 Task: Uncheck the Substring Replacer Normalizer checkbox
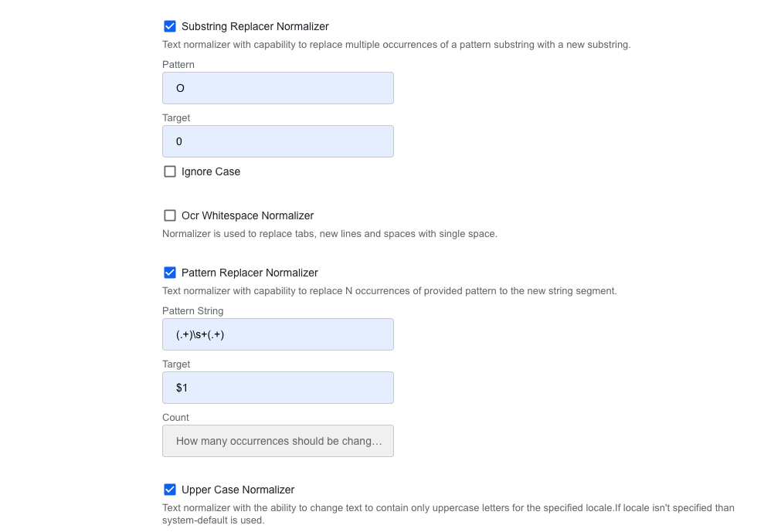170,26
